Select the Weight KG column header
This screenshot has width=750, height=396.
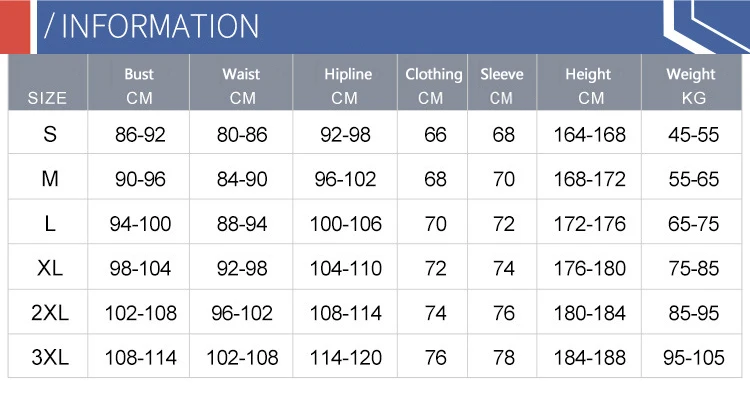click(x=691, y=86)
